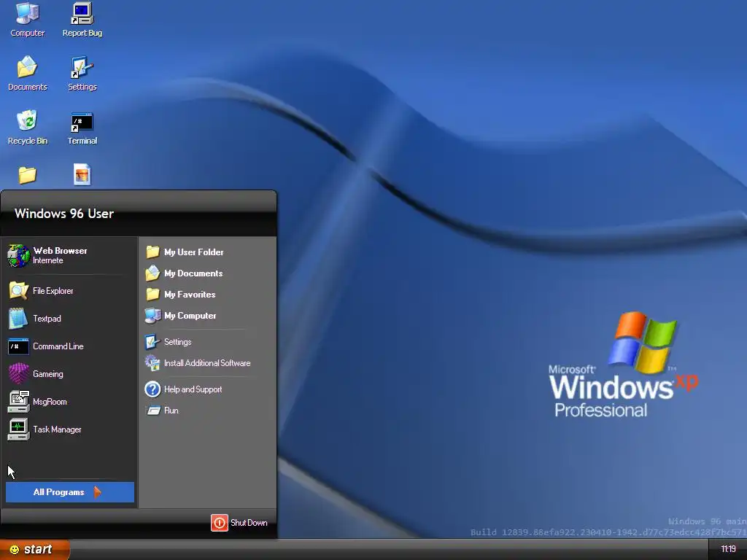747x560 pixels.
Task: Open My Computer label in Start menu
Action: (x=190, y=316)
